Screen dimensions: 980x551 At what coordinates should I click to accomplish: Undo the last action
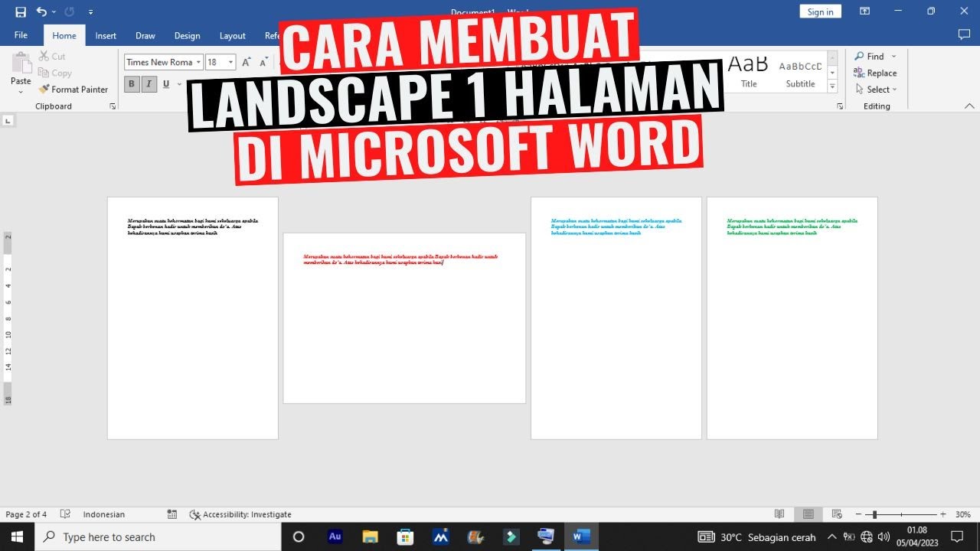(41, 11)
